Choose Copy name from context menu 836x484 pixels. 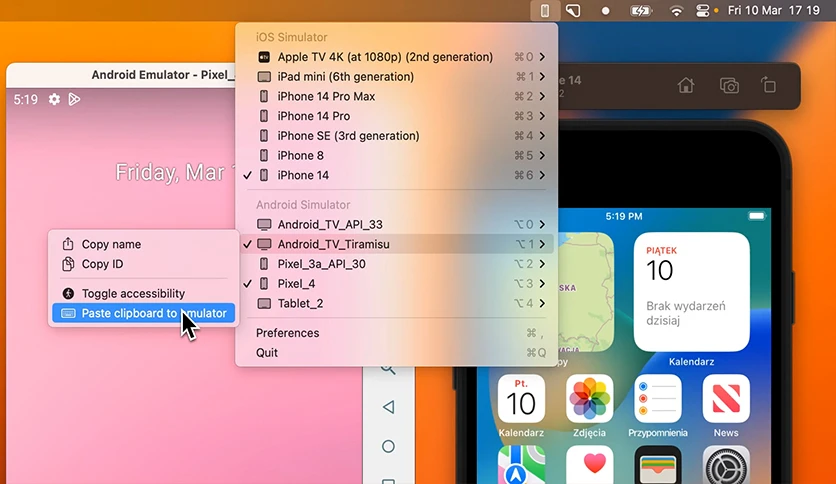click(x=143, y=244)
